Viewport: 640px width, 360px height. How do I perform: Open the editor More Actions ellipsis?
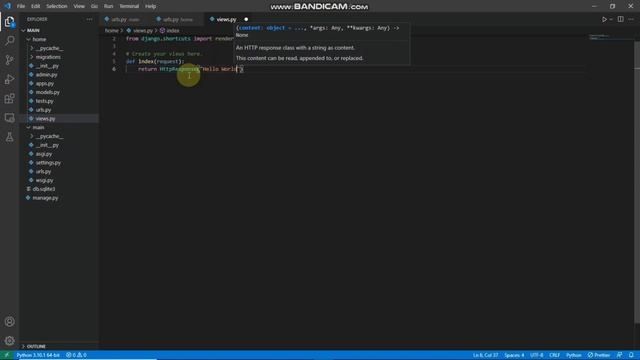pyautogui.click(x=631, y=19)
